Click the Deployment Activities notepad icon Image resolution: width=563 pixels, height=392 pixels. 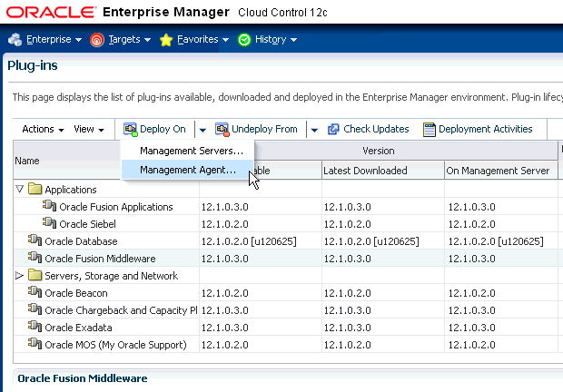[x=430, y=130]
